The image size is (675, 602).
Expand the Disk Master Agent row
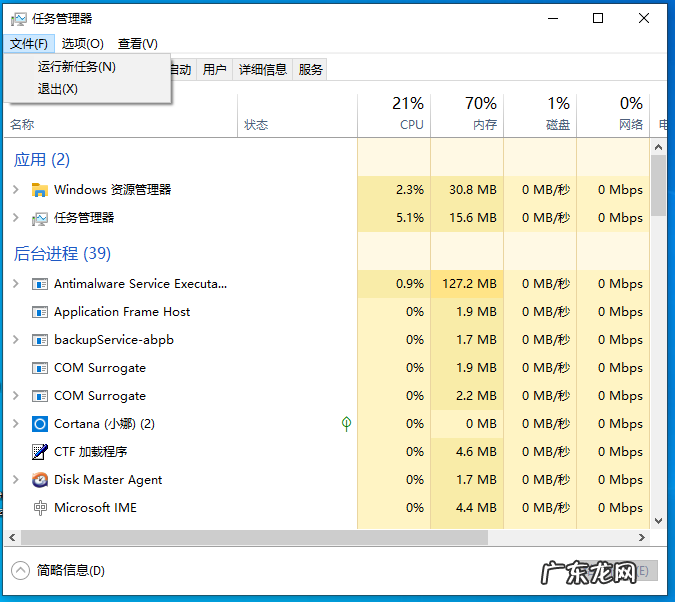click(x=16, y=480)
